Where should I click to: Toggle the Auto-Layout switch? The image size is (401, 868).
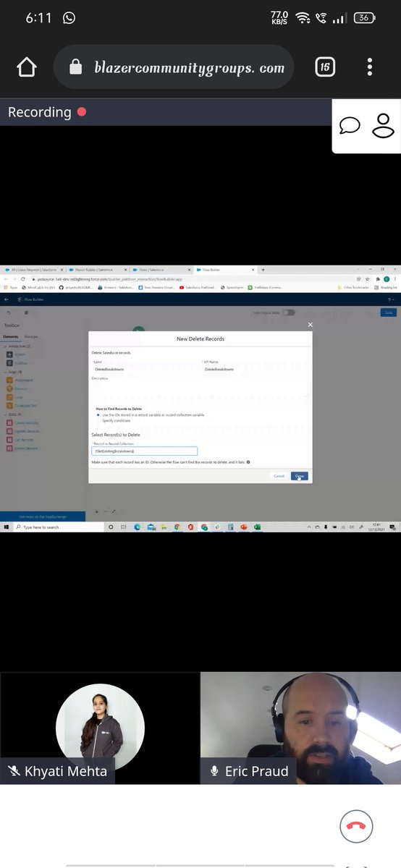(x=288, y=312)
